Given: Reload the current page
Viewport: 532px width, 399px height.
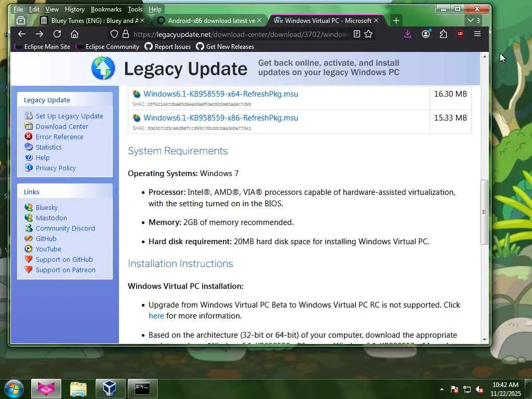Looking at the screenshot, I should pos(57,34).
